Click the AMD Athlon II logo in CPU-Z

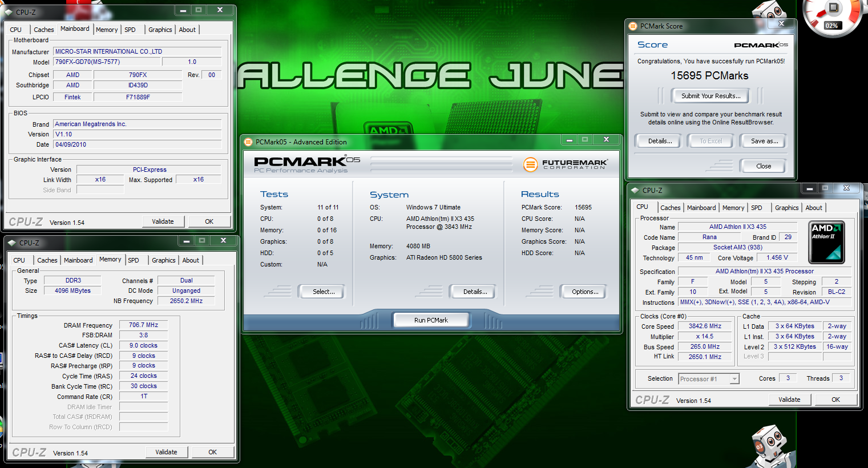pos(827,242)
